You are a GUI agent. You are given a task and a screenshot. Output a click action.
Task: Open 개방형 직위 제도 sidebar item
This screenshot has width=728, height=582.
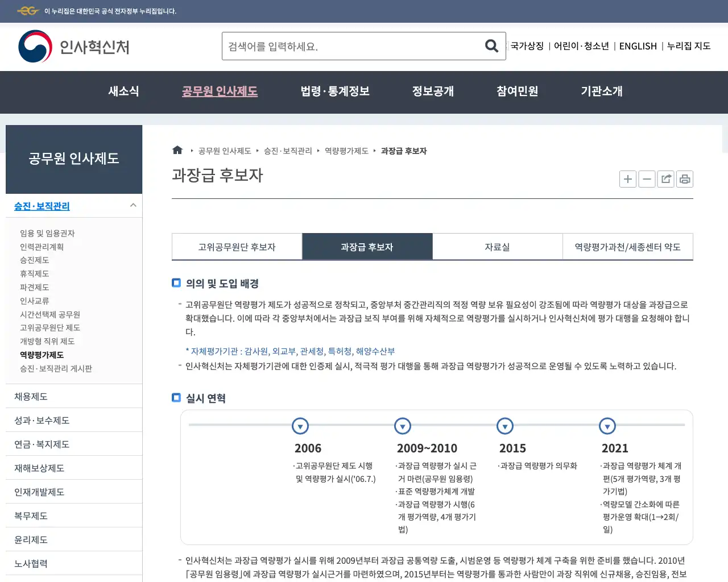(x=47, y=341)
